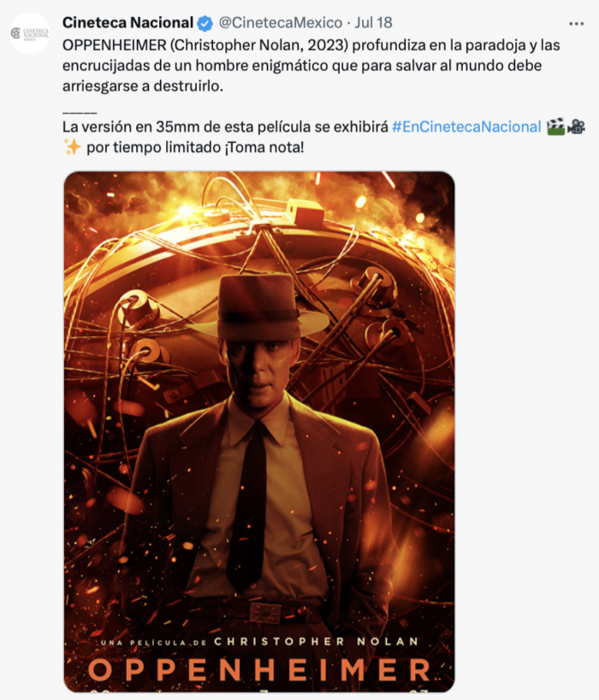
Task: Click the underscore separator line in tweet
Action: click(x=80, y=113)
